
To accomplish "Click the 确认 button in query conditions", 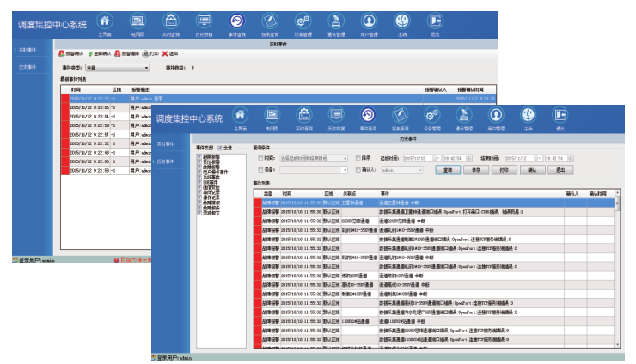I will 531,170.
